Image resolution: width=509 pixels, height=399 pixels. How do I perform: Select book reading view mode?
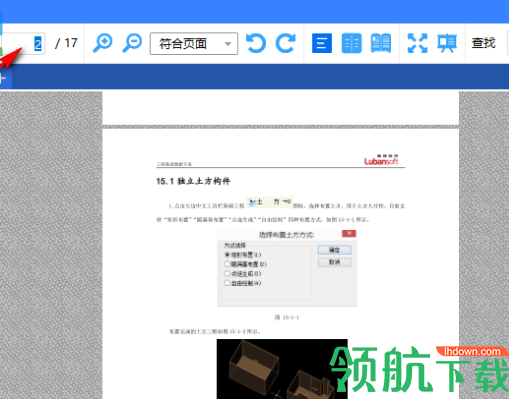381,43
